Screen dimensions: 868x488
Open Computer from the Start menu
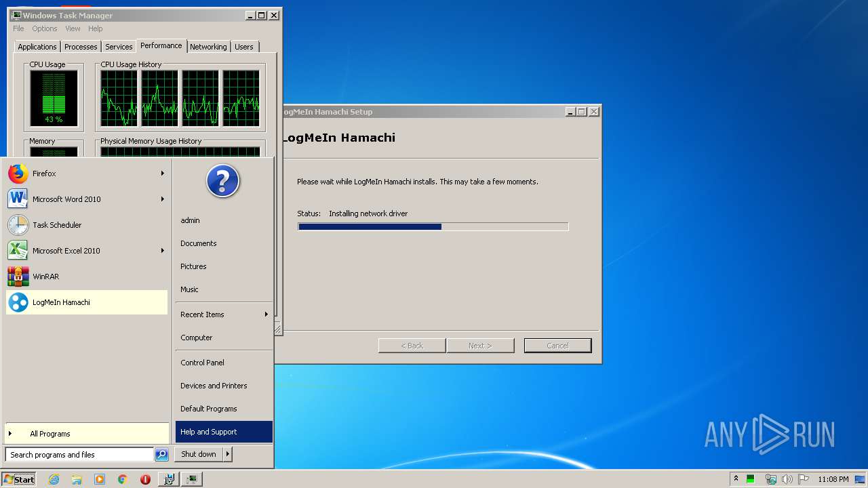(x=224, y=338)
